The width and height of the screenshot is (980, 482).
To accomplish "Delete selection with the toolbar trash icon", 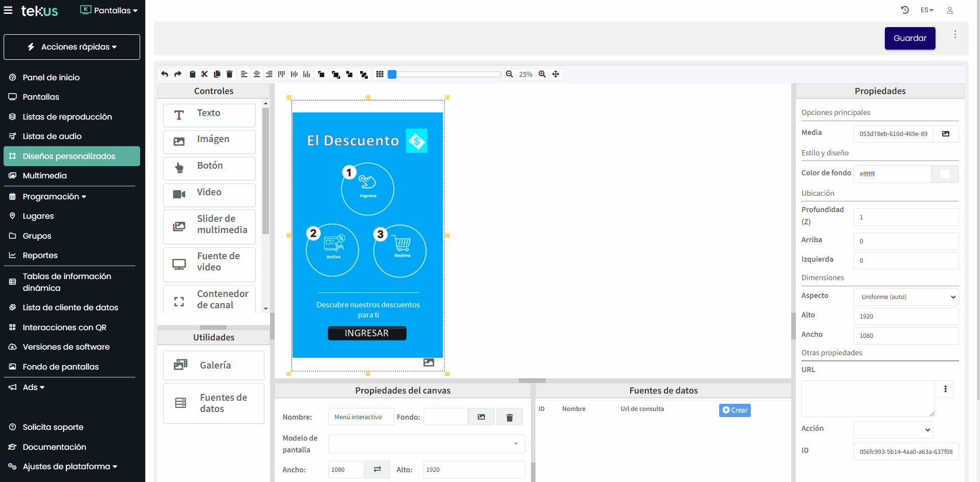I will click(230, 74).
